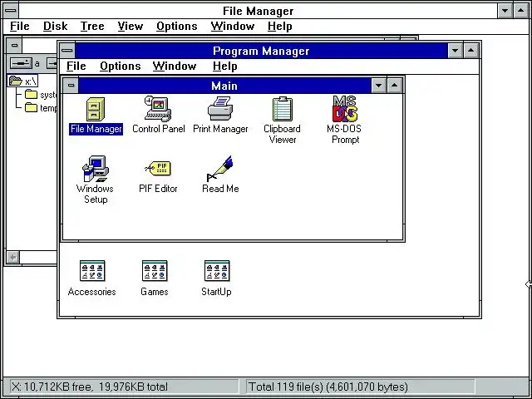Open Options menu in Program Manager

(120, 66)
